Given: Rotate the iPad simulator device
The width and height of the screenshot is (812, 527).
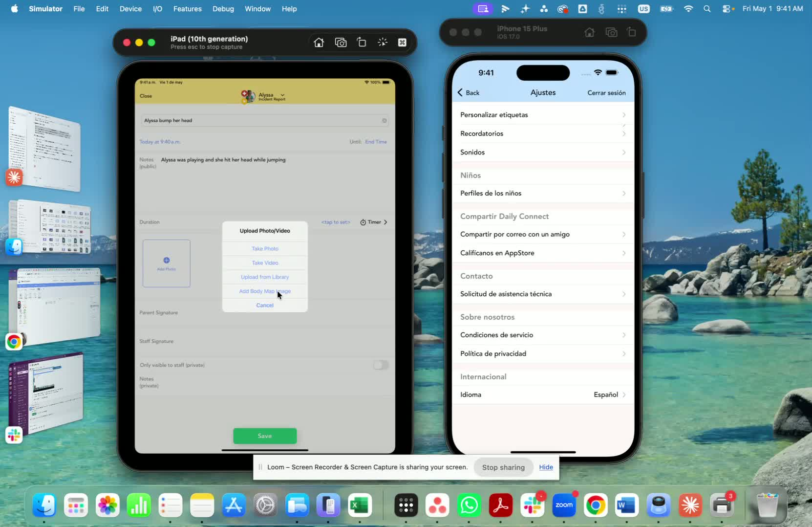Looking at the screenshot, I should click(x=362, y=43).
